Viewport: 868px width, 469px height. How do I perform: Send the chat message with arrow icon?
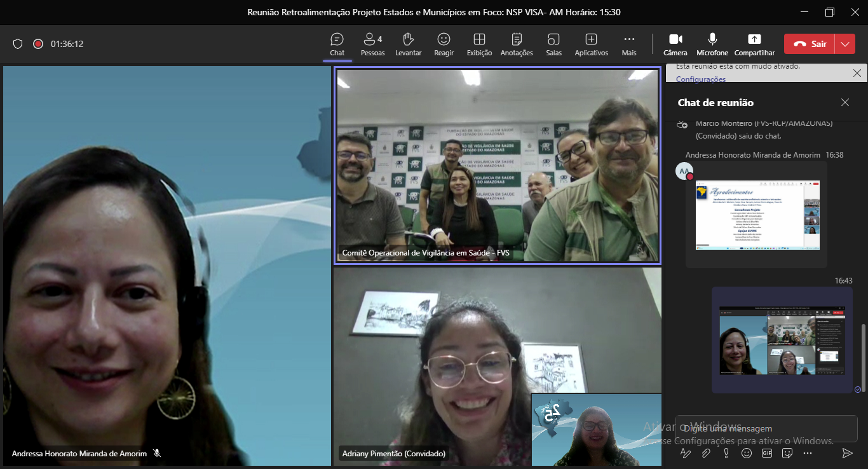[847, 453]
